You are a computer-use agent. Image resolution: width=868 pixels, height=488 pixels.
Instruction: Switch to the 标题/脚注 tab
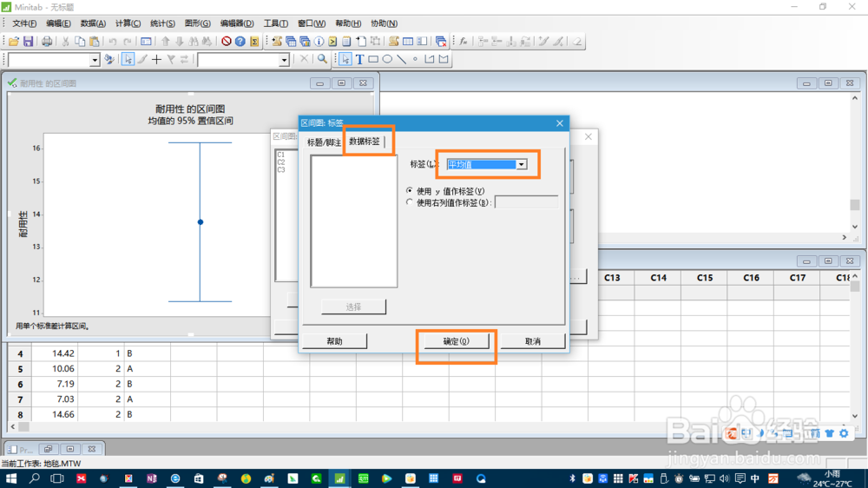coord(324,142)
